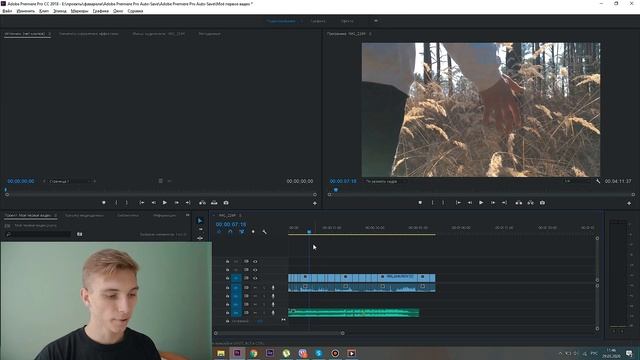The height and width of the screenshot is (360, 640).
Task: Toggle Snap magnet in timeline
Action: click(230, 232)
